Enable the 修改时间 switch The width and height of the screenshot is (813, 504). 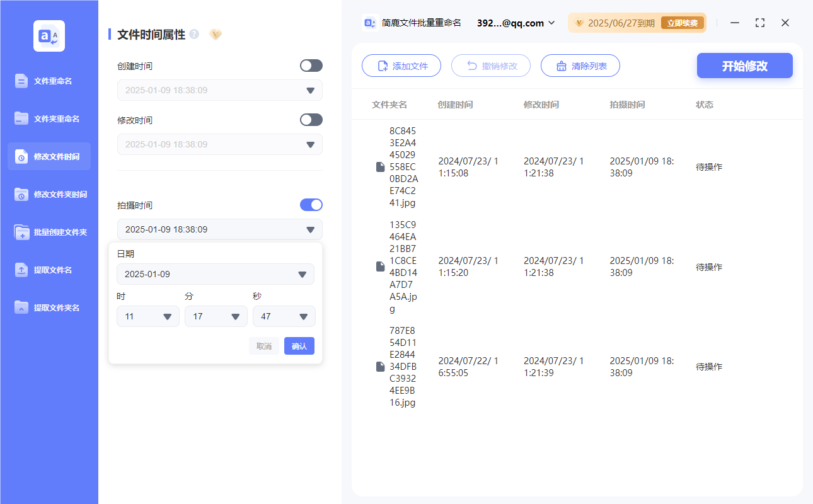[311, 120]
